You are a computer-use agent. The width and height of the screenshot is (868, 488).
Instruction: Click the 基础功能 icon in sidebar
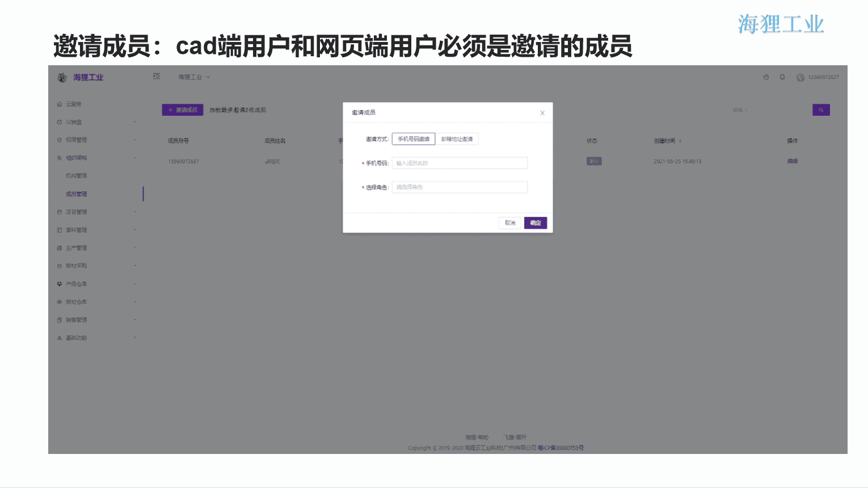(60, 338)
